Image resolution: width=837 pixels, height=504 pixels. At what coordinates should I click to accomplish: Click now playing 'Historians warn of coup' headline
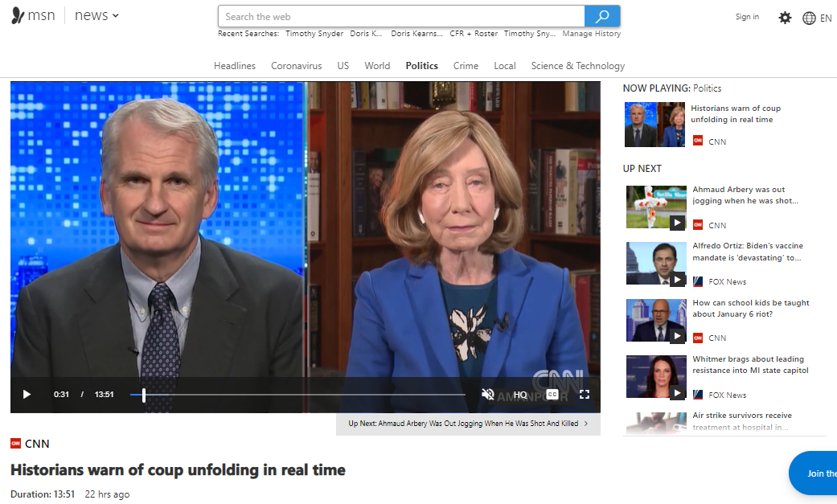point(736,113)
